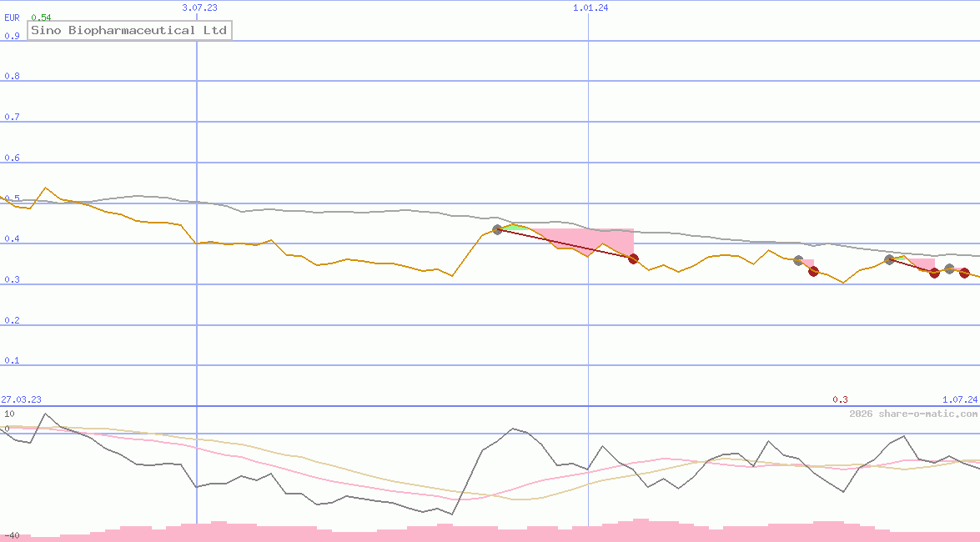Click the green 0.54 price readout
Viewport: 980px width, 542px height.
click(x=41, y=16)
